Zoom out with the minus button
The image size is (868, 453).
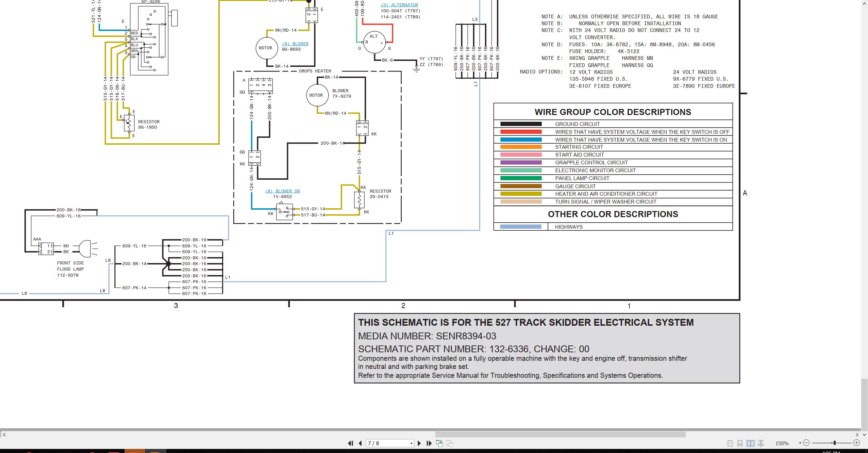[x=806, y=443]
